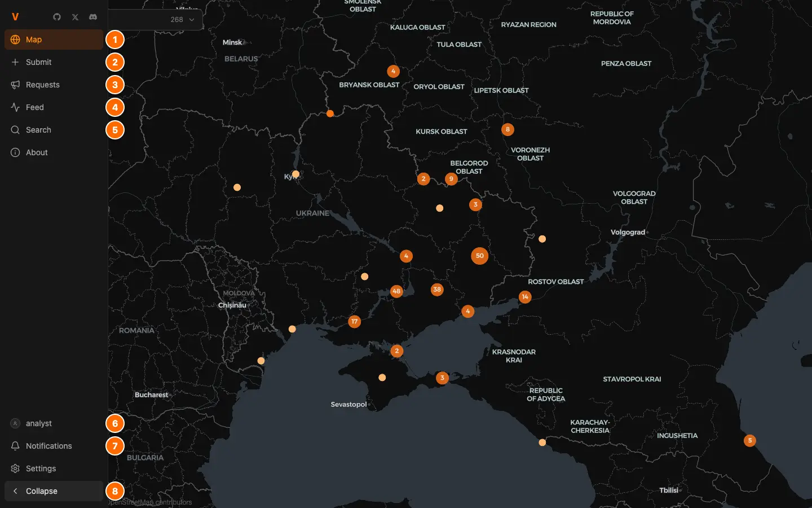Click the 4 cluster in Bryansk Oblast
The image size is (812, 508).
(394, 71)
